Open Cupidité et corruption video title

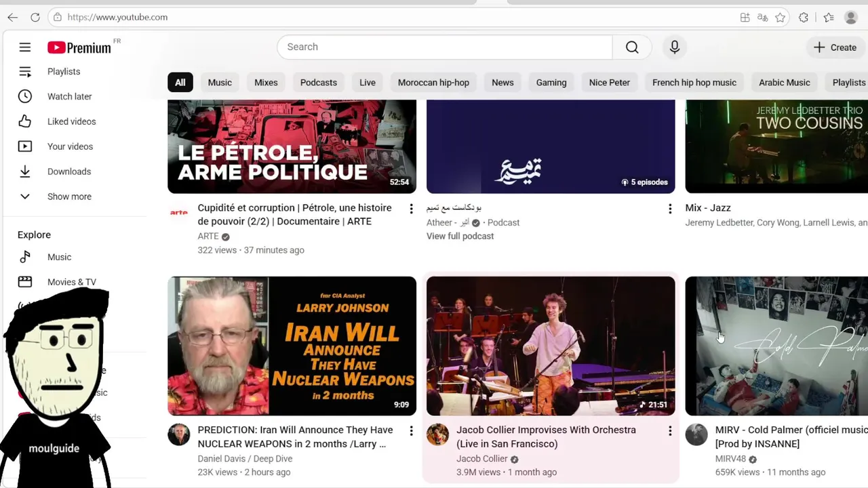295,215
